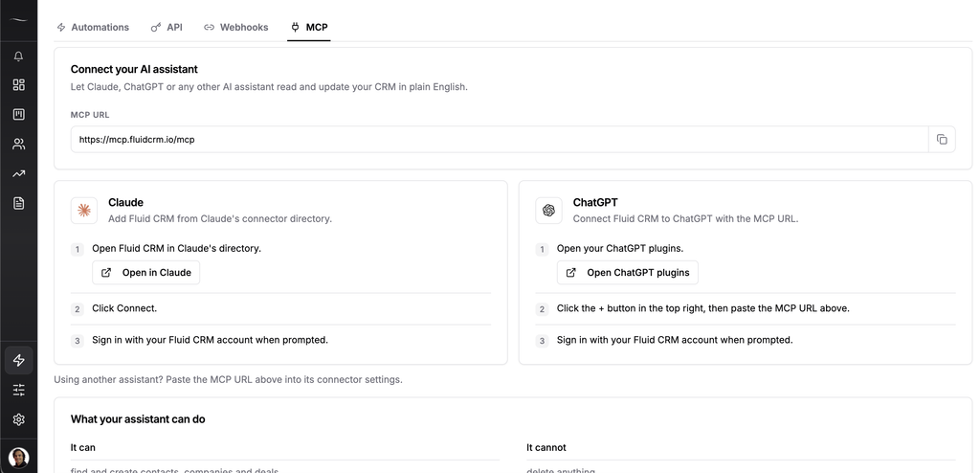Open the settings gear icon in sidebar
The image size is (980, 473).
(x=19, y=419)
